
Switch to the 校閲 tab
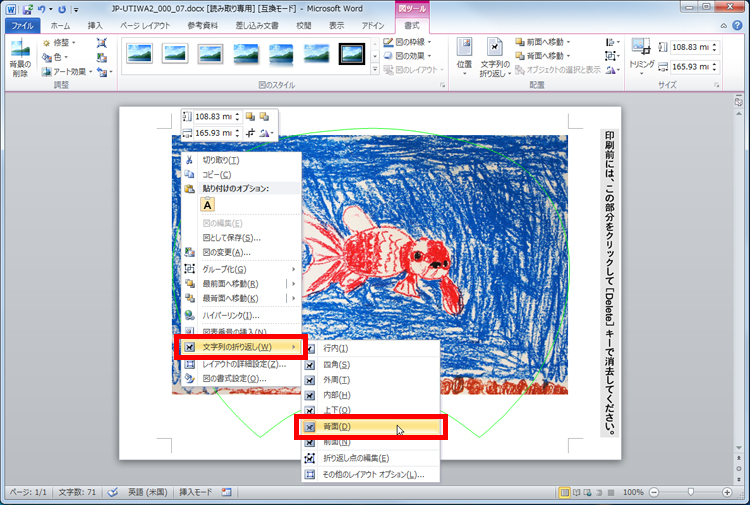303,25
